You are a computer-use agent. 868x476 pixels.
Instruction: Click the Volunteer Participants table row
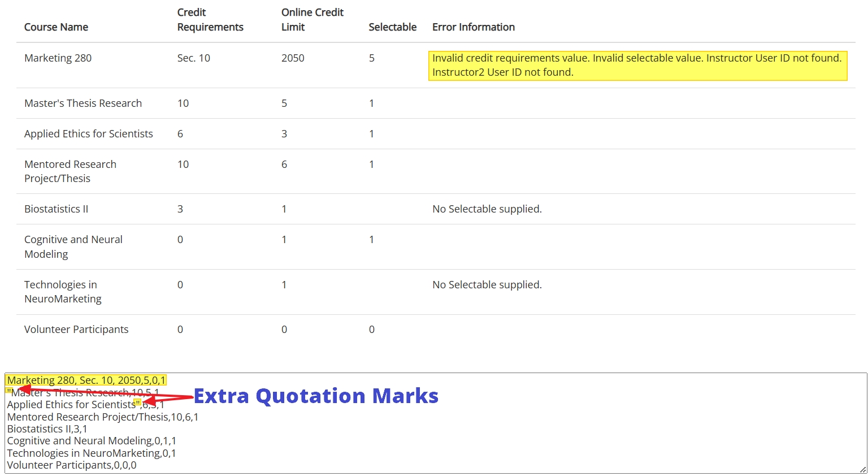coord(436,330)
